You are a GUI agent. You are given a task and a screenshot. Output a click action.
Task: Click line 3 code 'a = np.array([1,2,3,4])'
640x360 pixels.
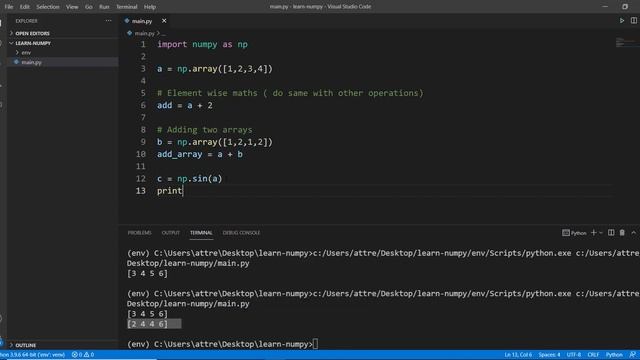[215, 69]
